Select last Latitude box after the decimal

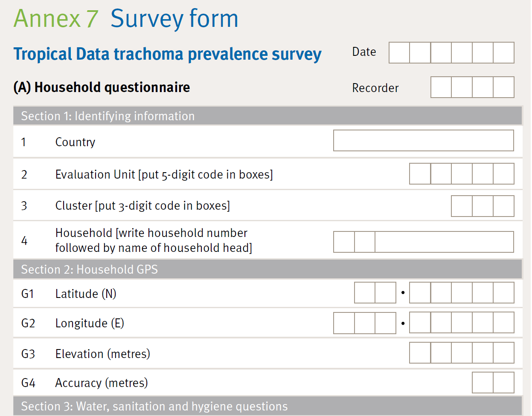tap(503, 293)
